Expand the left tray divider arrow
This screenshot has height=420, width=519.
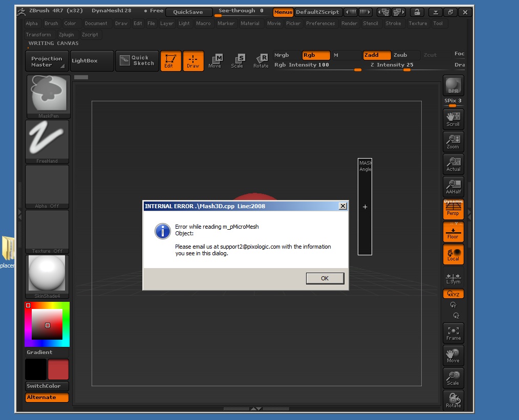20,214
